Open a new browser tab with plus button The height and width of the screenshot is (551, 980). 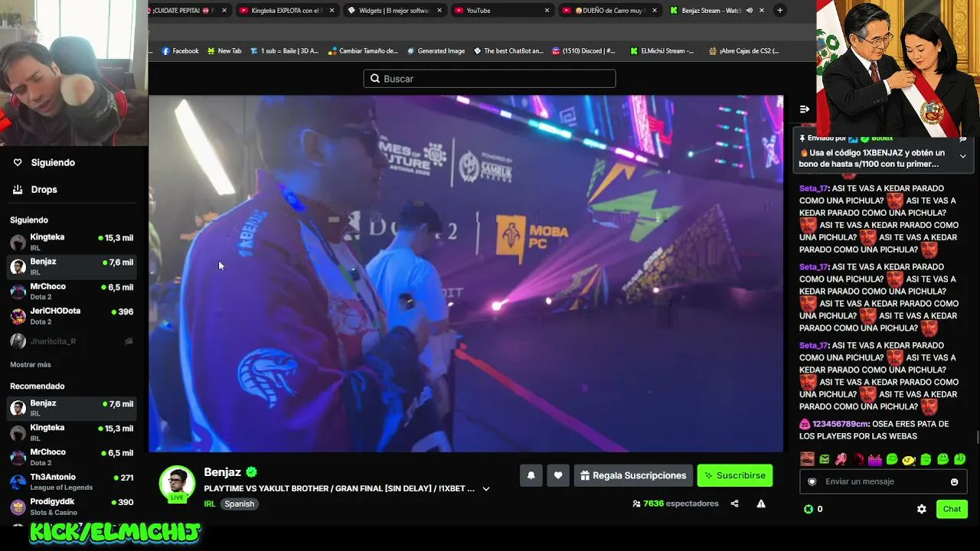coord(779,11)
